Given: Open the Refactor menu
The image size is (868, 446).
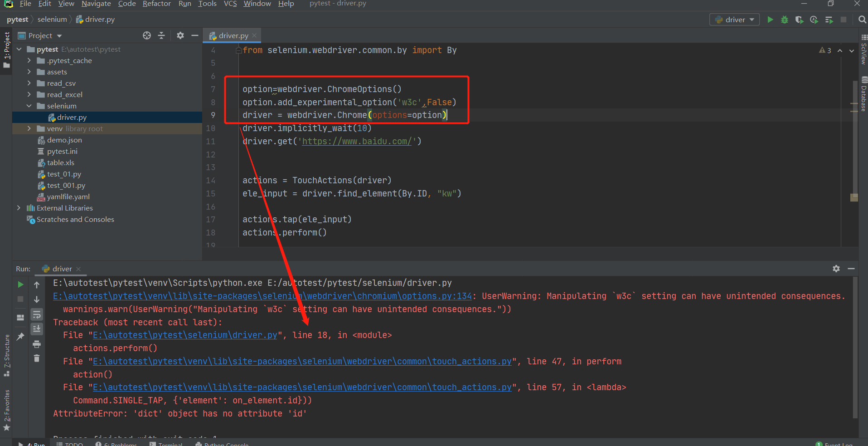Looking at the screenshot, I should [x=156, y=4].
